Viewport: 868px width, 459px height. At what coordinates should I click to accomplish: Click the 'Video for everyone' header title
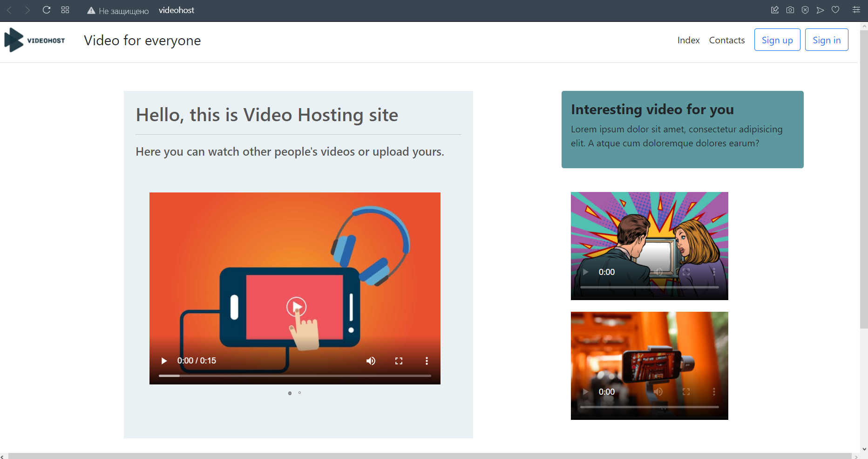(142, 41)
